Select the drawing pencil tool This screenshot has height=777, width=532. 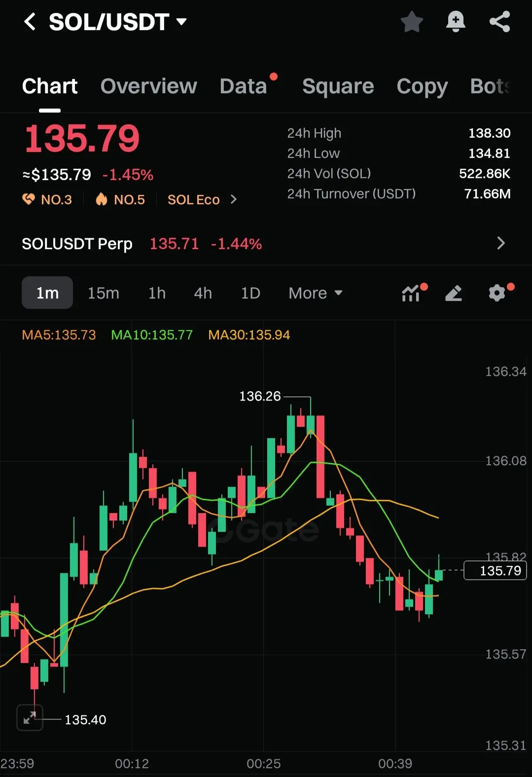tap(454, 293)
